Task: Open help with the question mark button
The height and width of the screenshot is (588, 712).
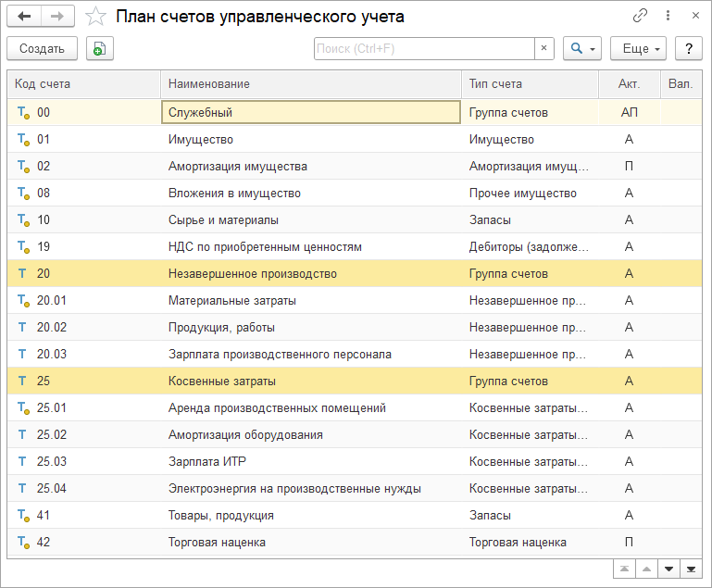Action: (688, 49)
